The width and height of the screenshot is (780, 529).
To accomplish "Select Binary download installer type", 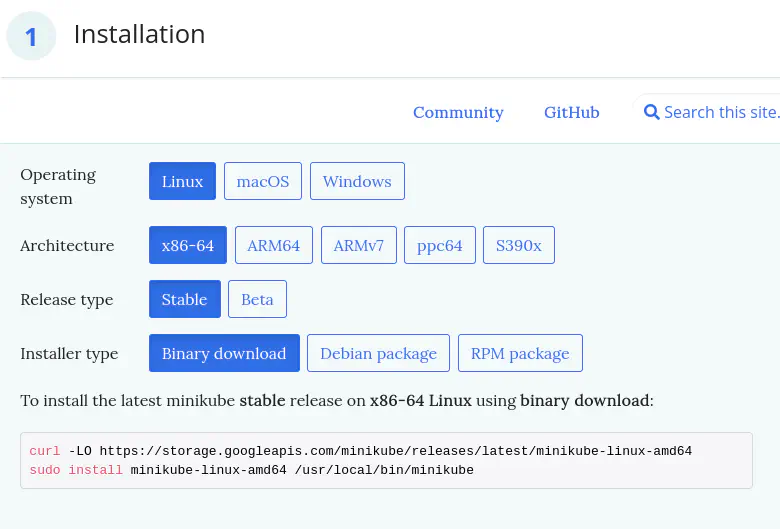I will tap(224, 353).
